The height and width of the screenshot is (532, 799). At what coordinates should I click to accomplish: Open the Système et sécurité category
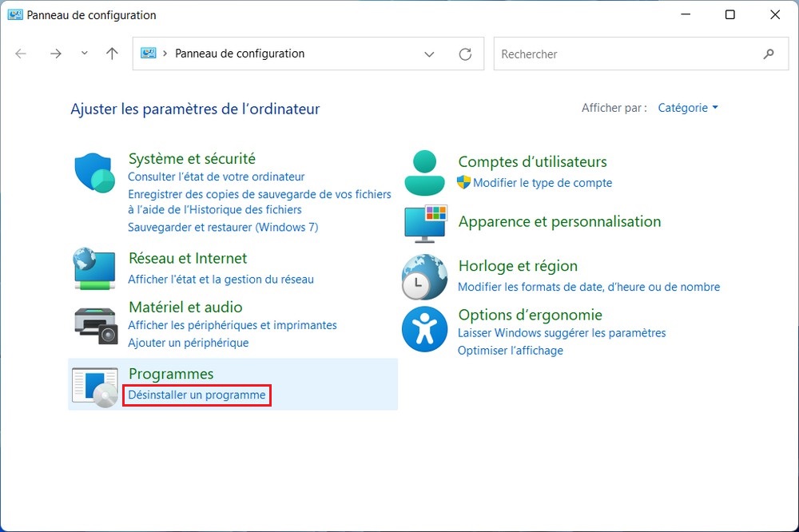click(x=192, y=158)
